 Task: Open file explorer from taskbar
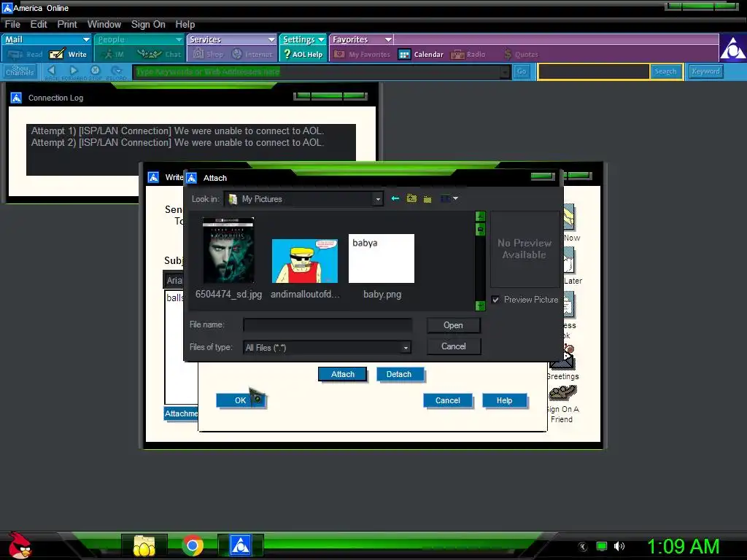(144, 545)
